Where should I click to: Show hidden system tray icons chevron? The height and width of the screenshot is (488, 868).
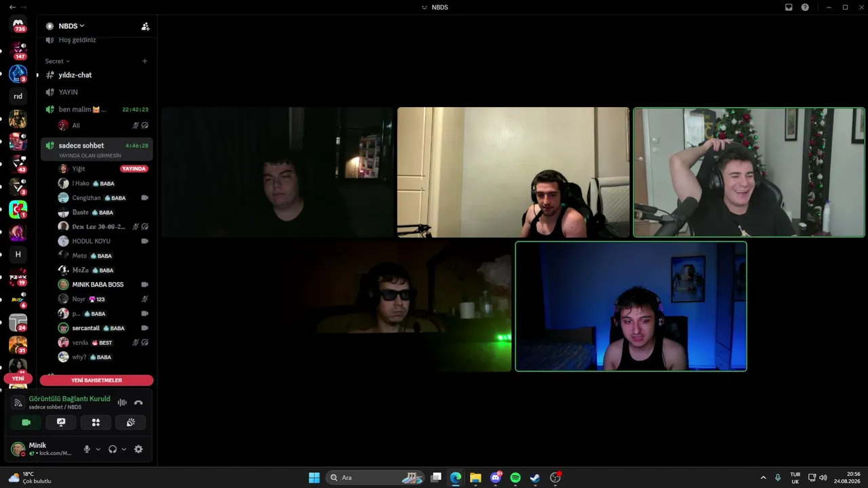coord(763,478)
